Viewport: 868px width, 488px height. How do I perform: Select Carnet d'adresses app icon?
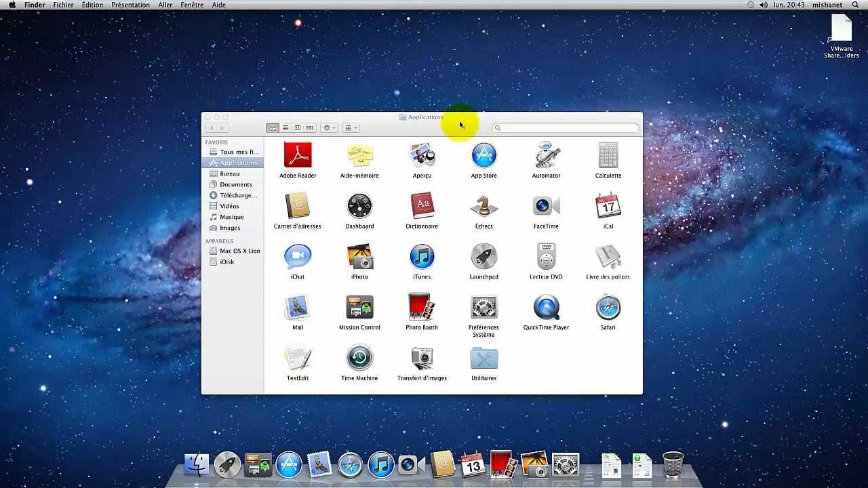click(x=298, y=206)
